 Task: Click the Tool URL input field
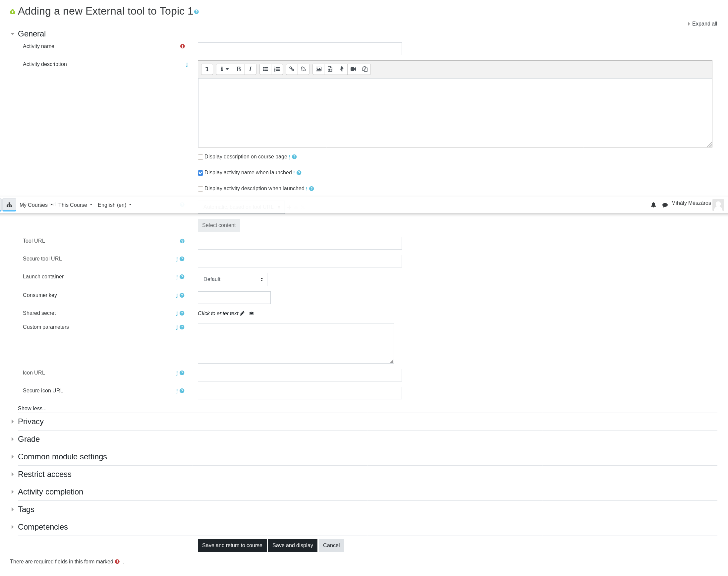point(300,243)
